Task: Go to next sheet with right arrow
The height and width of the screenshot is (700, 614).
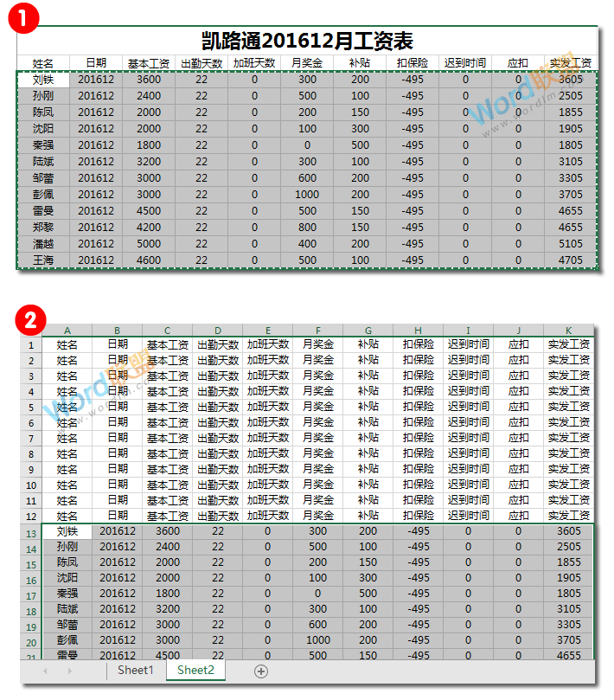Action: pyautogui.click(x=69, y=671)
